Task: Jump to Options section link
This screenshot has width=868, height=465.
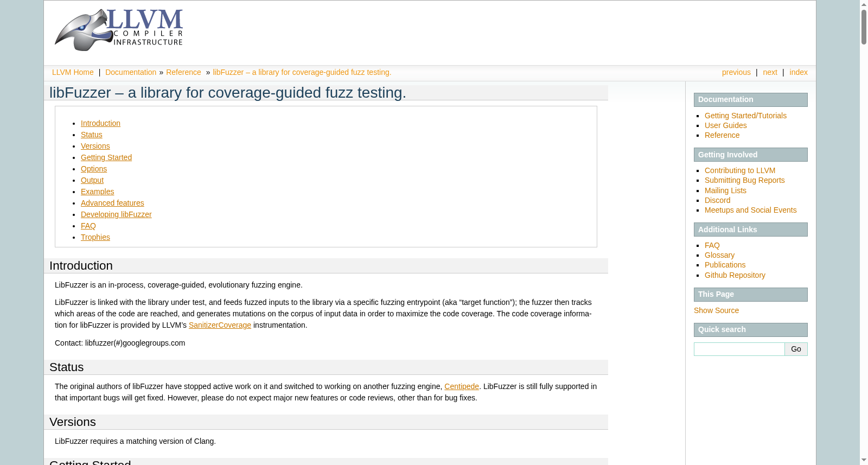Action: (94, 169)
